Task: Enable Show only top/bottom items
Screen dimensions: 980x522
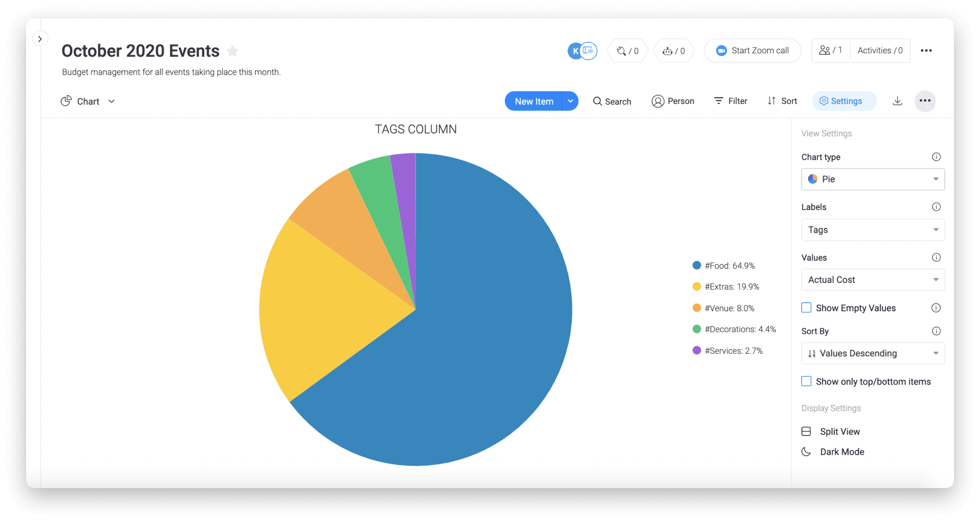Action: tap(806, 381)
